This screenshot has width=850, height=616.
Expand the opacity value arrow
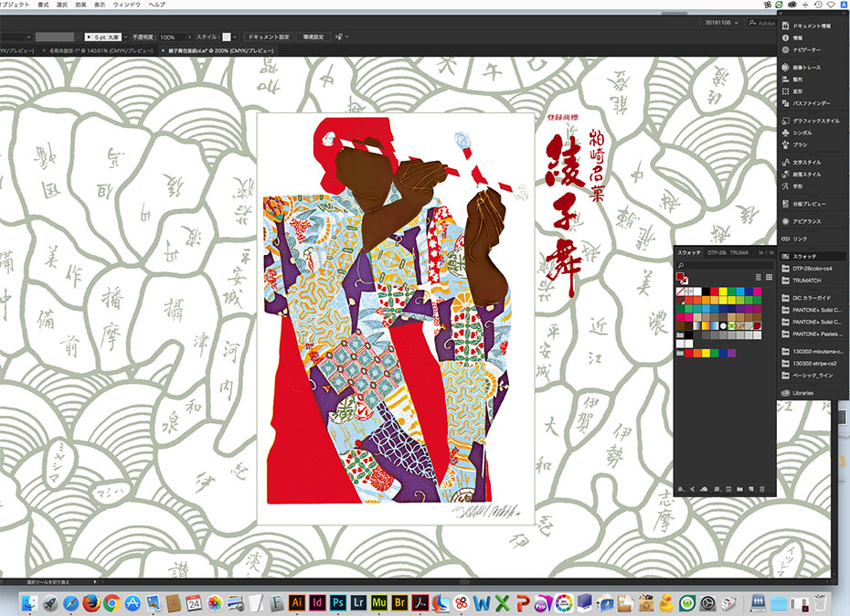click(x=187, y=37)
